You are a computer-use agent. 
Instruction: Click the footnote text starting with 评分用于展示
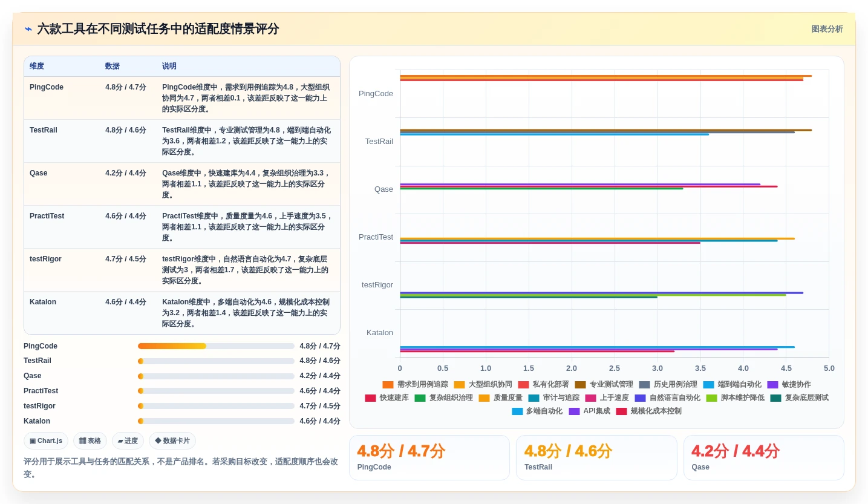pyautogui.click(x=181, y=468)
